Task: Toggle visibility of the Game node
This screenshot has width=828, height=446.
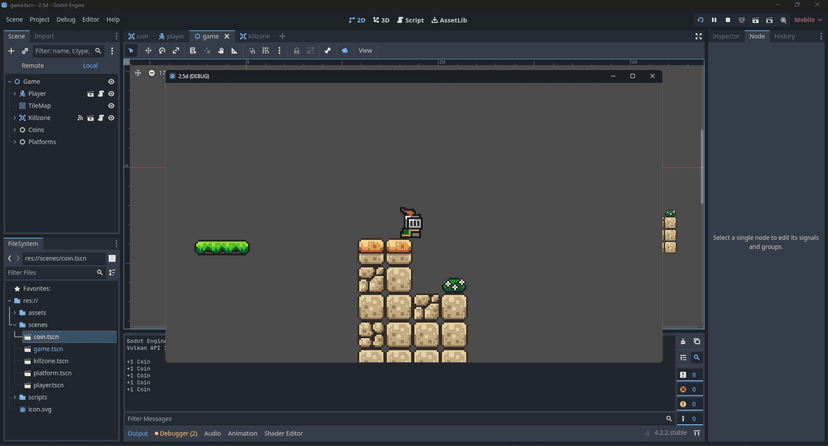Action: click(x=111, y=82)
